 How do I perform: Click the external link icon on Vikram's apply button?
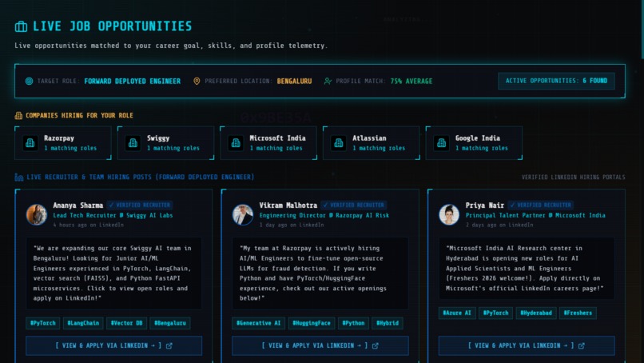pyautogui.click(x=376, y=345)
